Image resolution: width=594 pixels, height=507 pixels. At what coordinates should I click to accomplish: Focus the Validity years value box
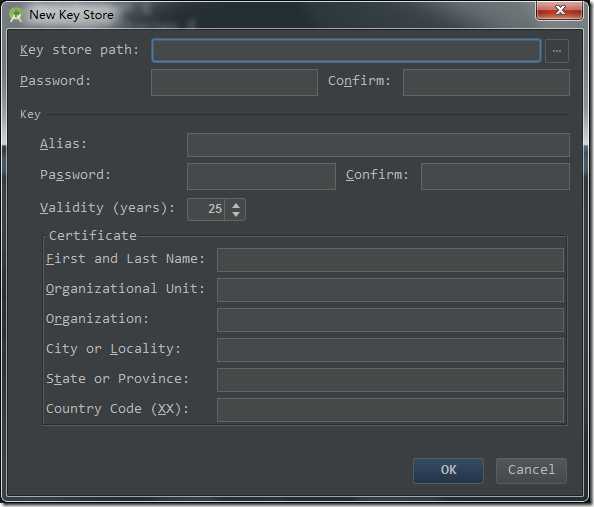[207, 210]
